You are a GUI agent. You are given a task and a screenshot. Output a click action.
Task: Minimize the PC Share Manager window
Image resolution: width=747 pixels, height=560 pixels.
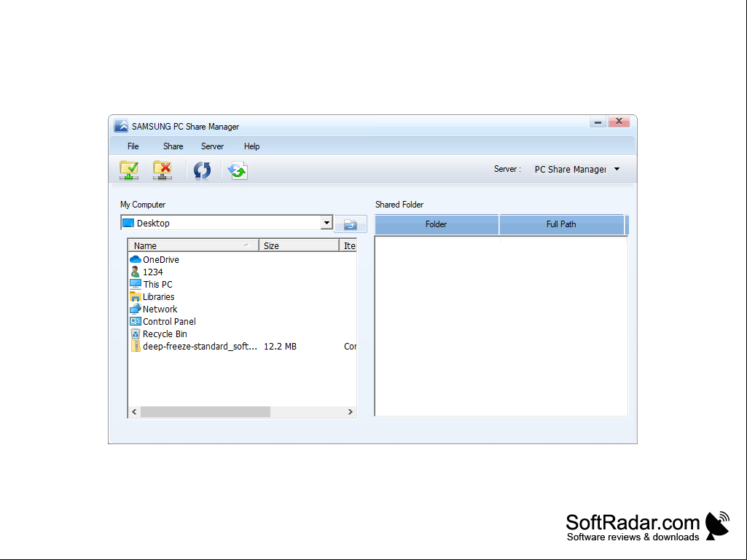598,122
